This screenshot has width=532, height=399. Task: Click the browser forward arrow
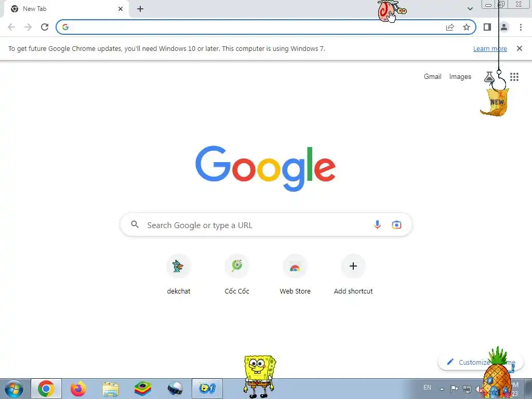coord(28,27)
